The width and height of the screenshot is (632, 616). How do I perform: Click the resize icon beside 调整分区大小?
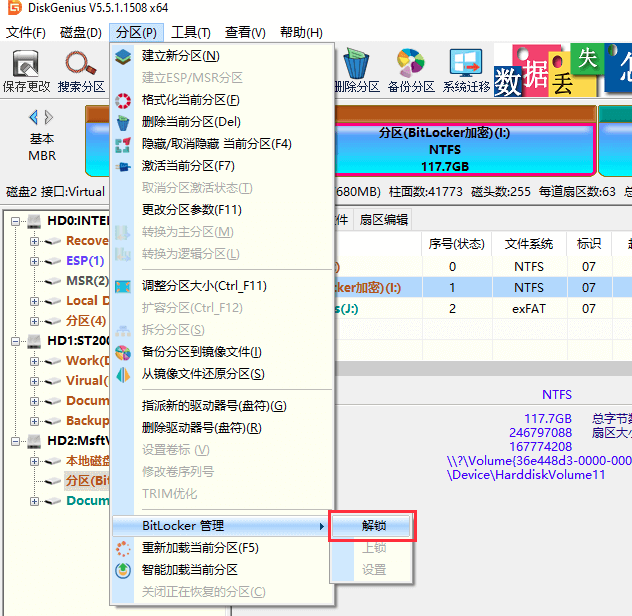click(x=123, y=287)
